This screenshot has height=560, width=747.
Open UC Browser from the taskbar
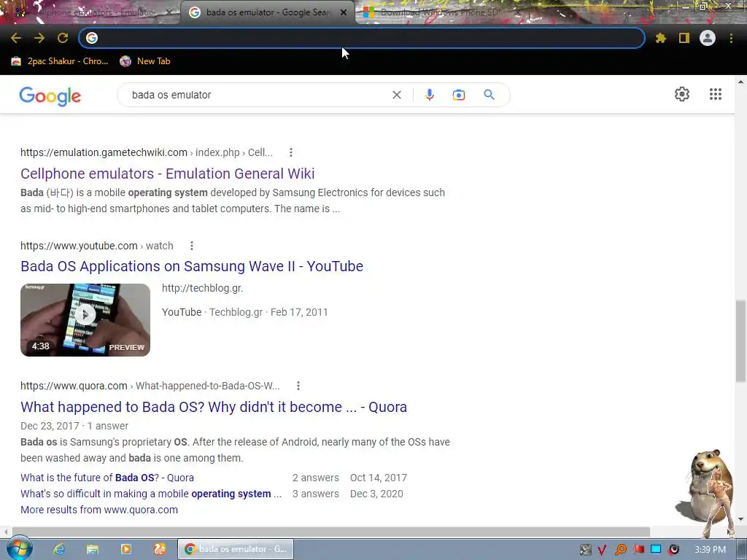(160, 549)
